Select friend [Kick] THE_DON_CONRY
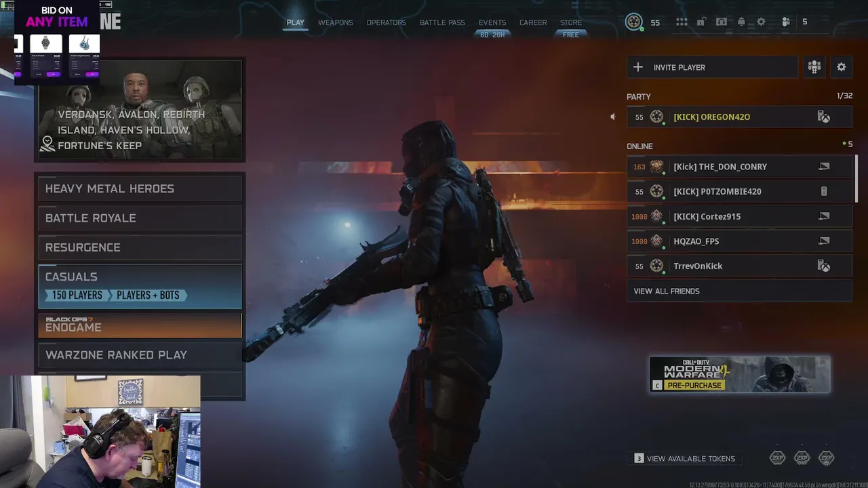This screenshot has width=868, height=488. click(x=739, y=166)
